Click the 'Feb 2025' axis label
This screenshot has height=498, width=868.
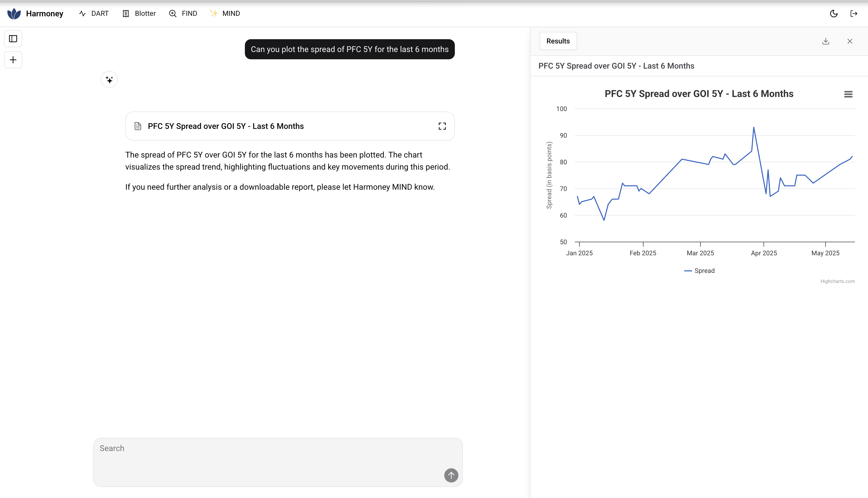click(x=643, y=253)
